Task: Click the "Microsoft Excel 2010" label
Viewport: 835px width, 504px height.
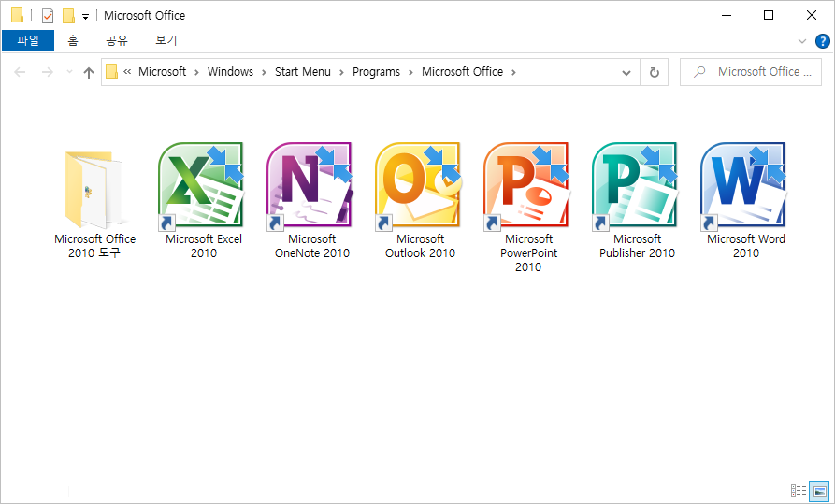Action: click(x=204, y=246)
